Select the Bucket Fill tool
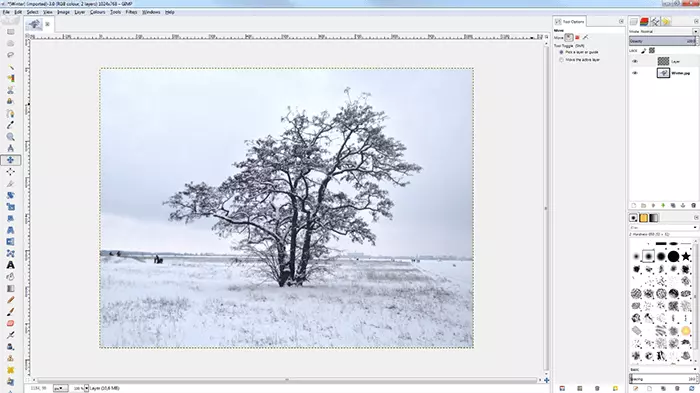This screenshot has height=393, width=700. (x=10, y=277)
